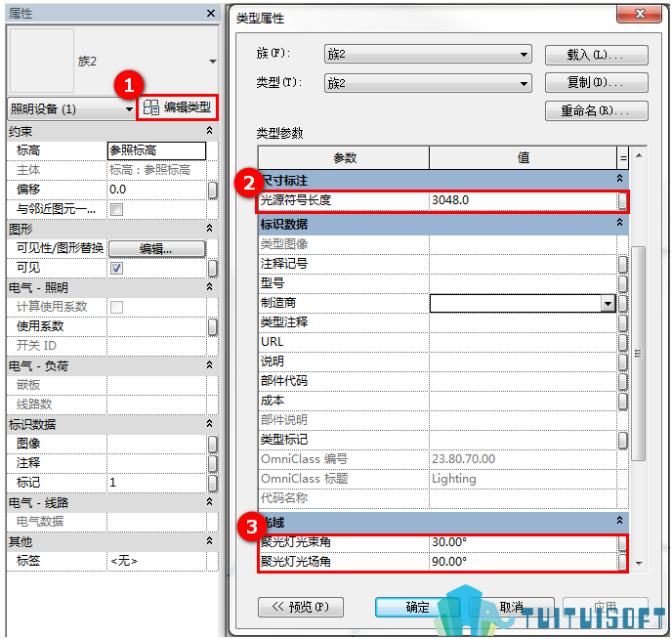Click the 标高 value field 参照标高

pyautogui.click(x=156, y=150)
